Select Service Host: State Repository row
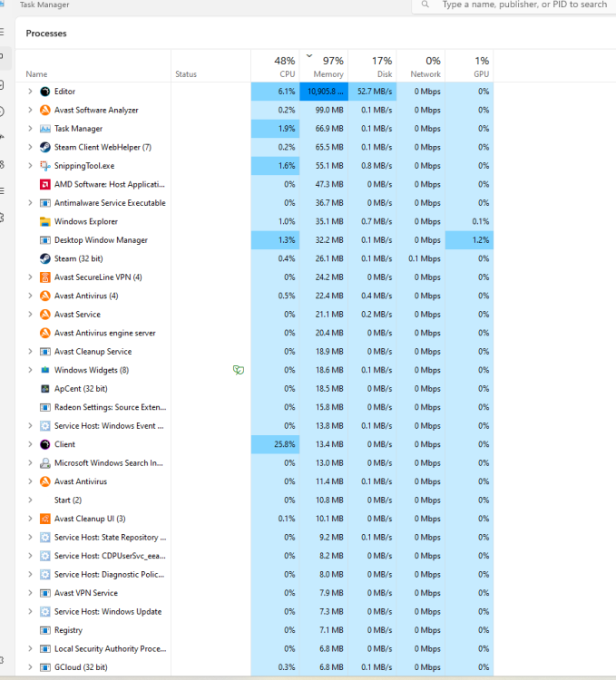This screenshot has width=616, height=680. point(254,538)
